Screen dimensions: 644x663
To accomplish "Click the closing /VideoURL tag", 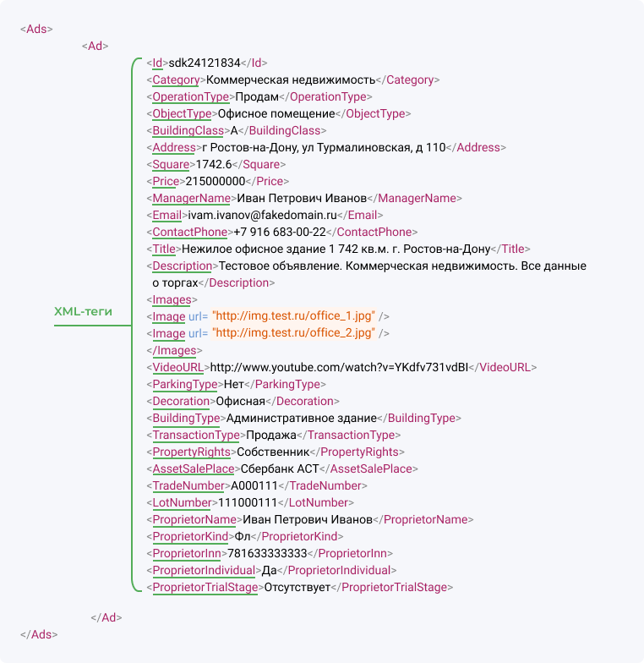I will tap(502, 367).
